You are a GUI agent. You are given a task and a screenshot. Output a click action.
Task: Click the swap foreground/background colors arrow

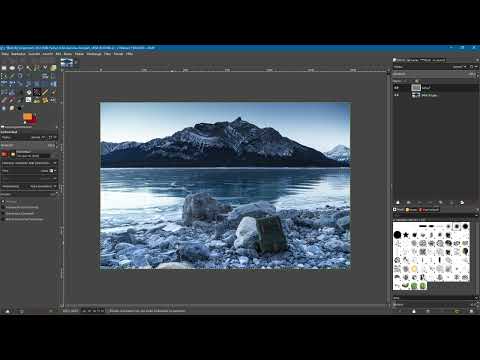(x=35, y=114)
